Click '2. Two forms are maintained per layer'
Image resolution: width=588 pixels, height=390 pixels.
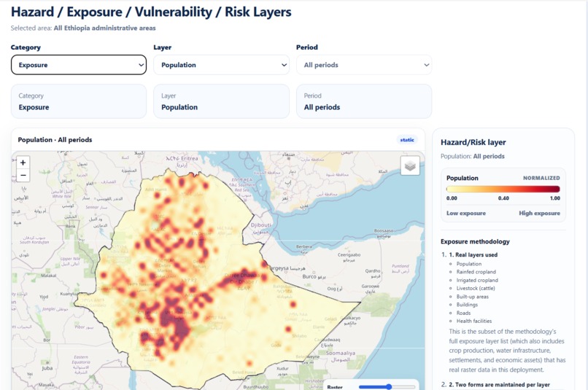[499, 385]
